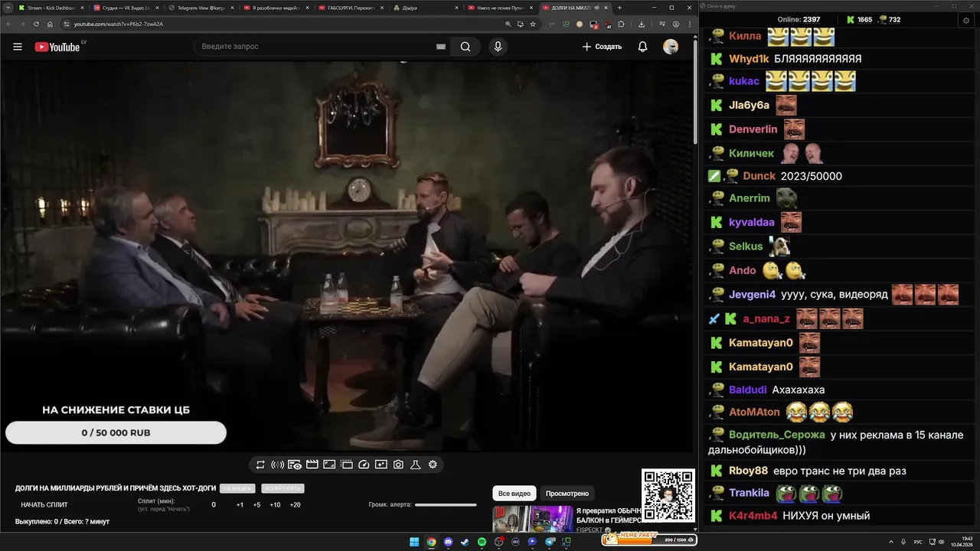Image resolution: width=980 pixels, height=551 pixels.
Task: Open Spotify from the taskbar
Action: click(482, 542)
